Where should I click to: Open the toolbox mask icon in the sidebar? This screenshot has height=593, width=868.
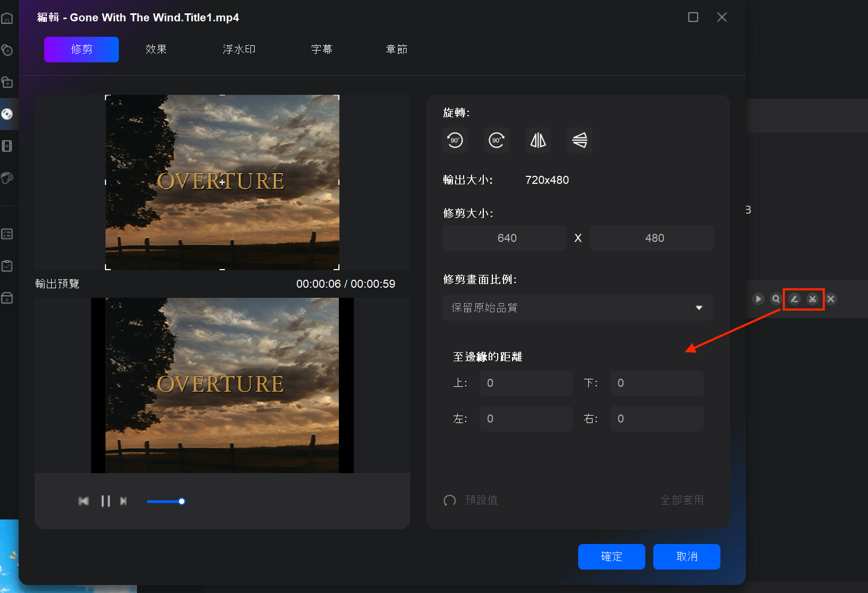coord(7,178)
